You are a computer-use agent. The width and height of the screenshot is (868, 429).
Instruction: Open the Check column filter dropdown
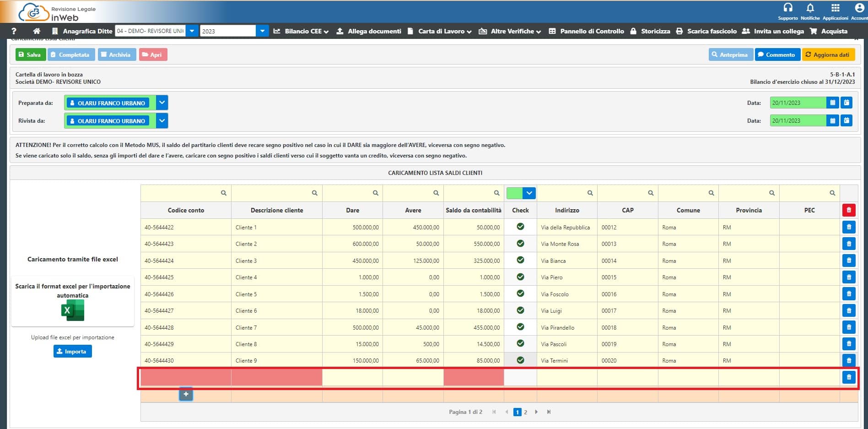529,193
